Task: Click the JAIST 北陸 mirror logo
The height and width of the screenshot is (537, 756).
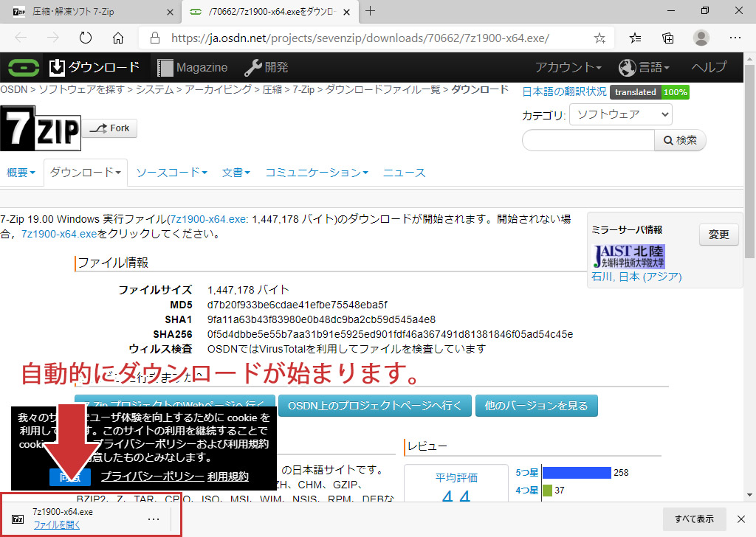Action: (x=628, y=256)
